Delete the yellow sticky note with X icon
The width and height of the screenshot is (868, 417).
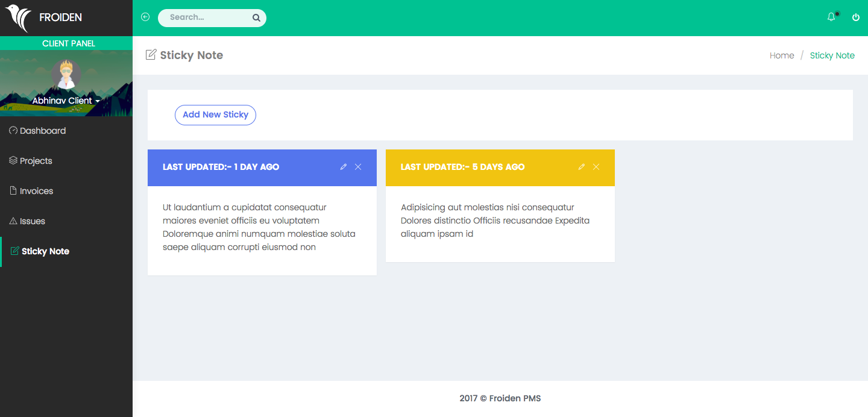(596, 167)
